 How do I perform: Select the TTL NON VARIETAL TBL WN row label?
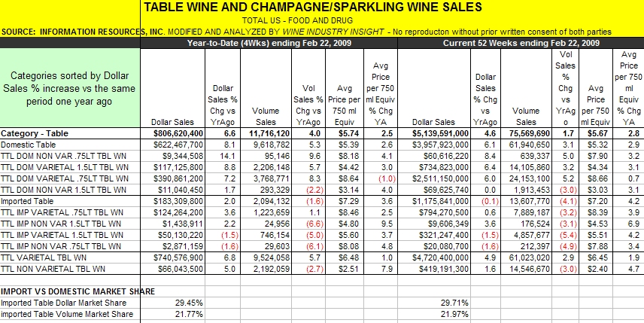click(53, 269)
